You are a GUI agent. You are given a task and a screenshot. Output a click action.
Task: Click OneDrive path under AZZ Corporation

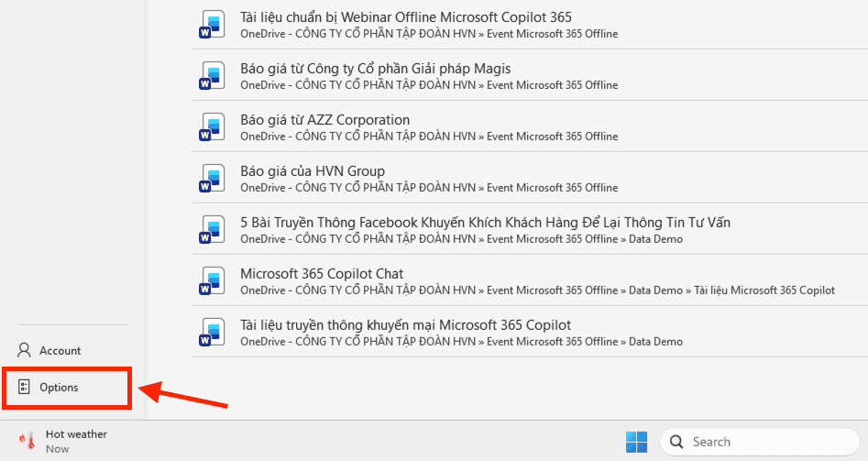pyautogui.click(x=429, y=137)
